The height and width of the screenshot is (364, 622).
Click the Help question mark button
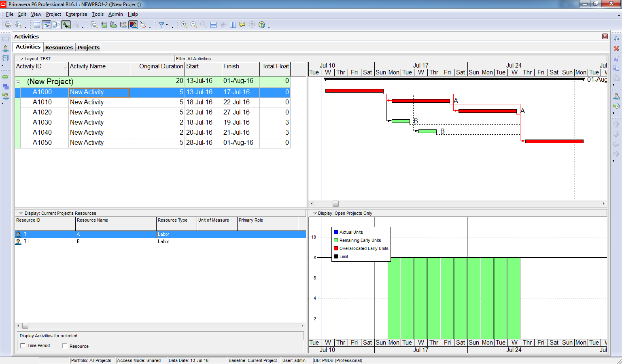252,24
